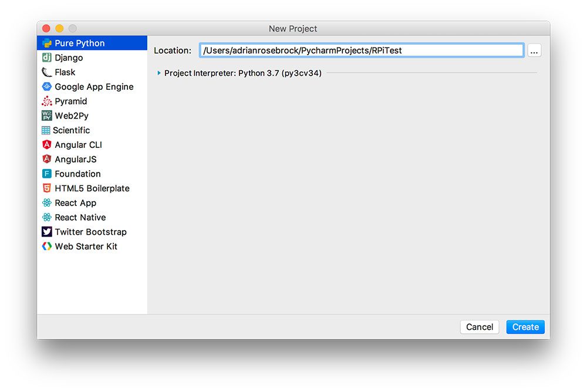Image resolution: width=587 pixels, height=392 pixels.
Task: Select Web Starter Kit project type
Action: 92,246
